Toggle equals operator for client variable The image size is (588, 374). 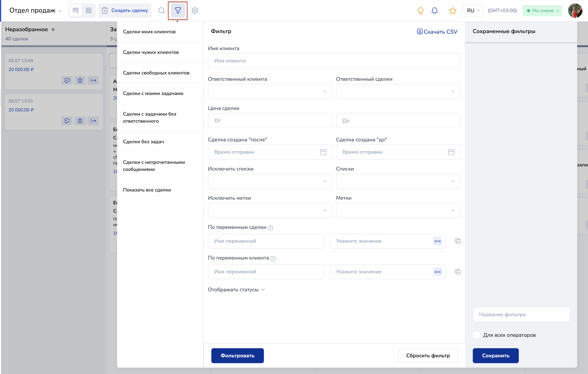[x=437, y=272]
